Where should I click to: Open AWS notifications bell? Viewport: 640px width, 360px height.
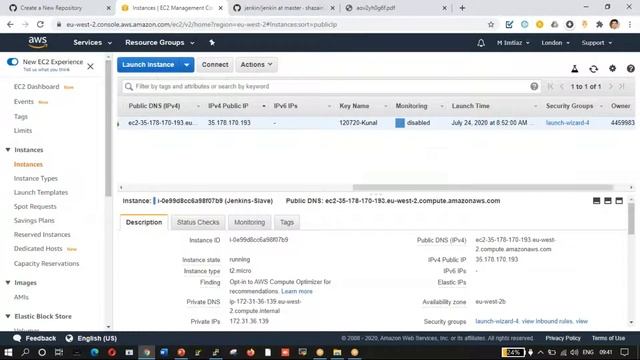[481, 43]
